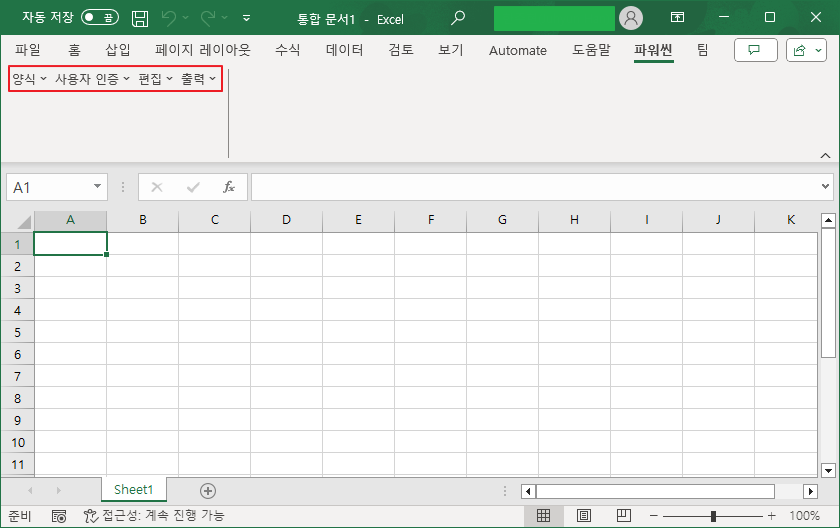Screen dimensions: 840x528
Task: Add a new sheet with plus icon
Action: click(208, 491)
